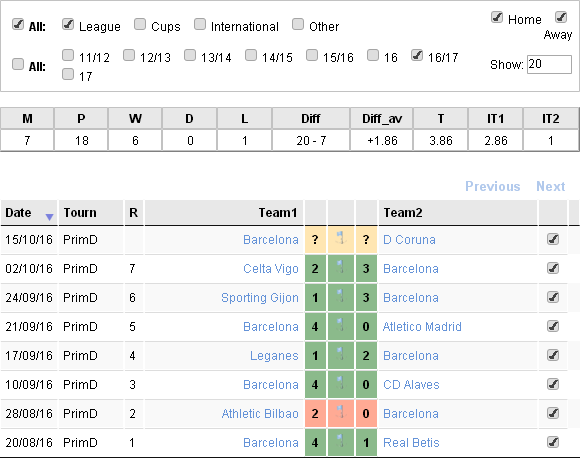The image size is (580, 458).
Task: Click the green score 4 for Real Betis match
Action: click(315, 442)
